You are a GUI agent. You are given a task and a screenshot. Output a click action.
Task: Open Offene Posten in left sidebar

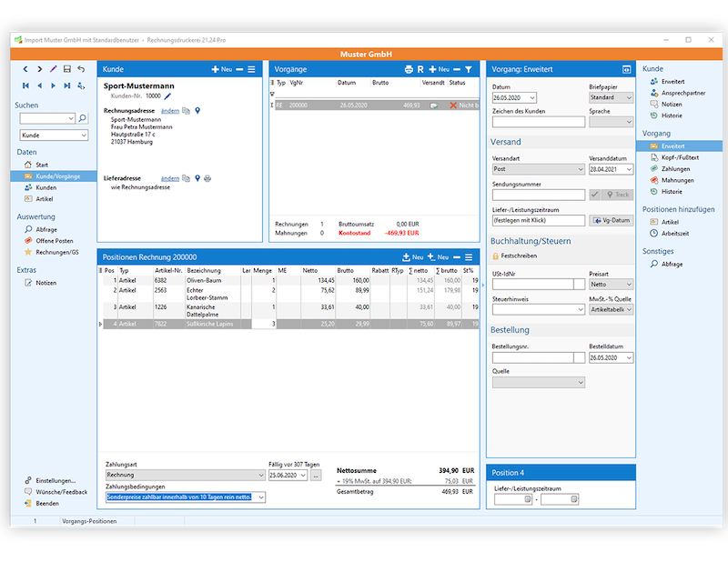coord(53,240)
